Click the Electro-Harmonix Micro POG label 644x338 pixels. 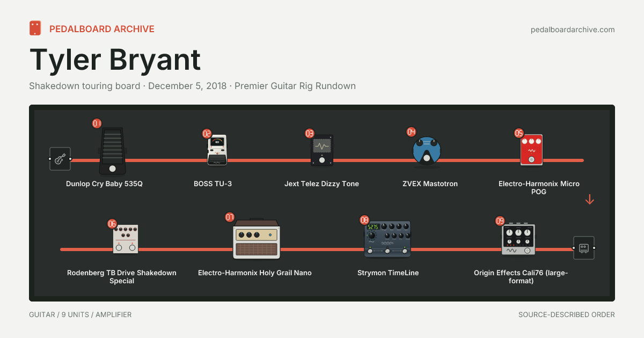point(539,187)
